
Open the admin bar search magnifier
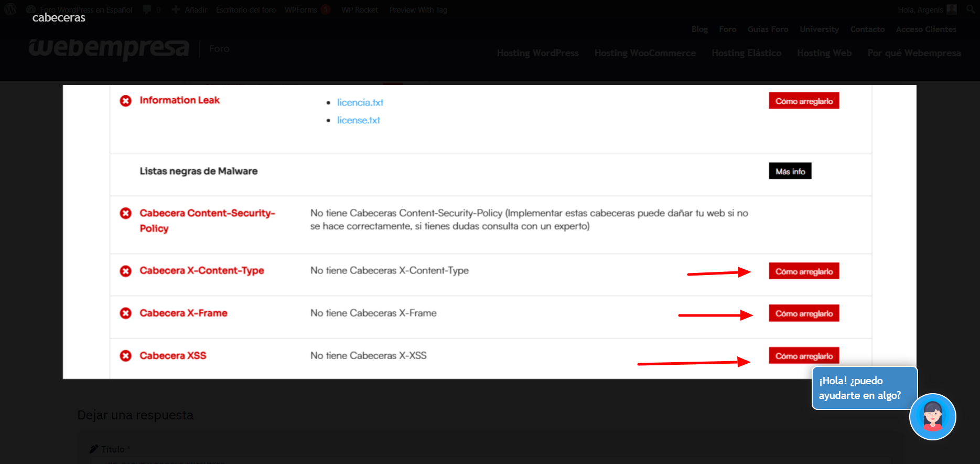point(971,9)
